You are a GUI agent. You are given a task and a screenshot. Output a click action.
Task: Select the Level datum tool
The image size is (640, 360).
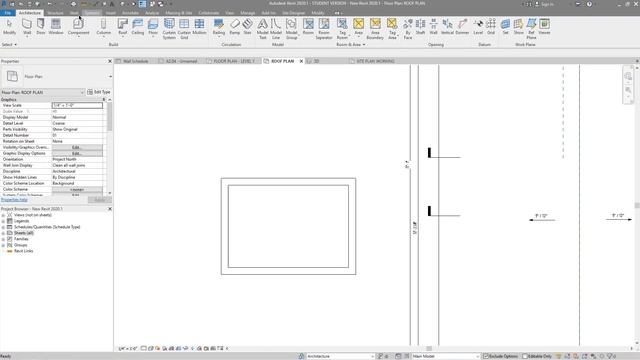[x=478, y=27]
